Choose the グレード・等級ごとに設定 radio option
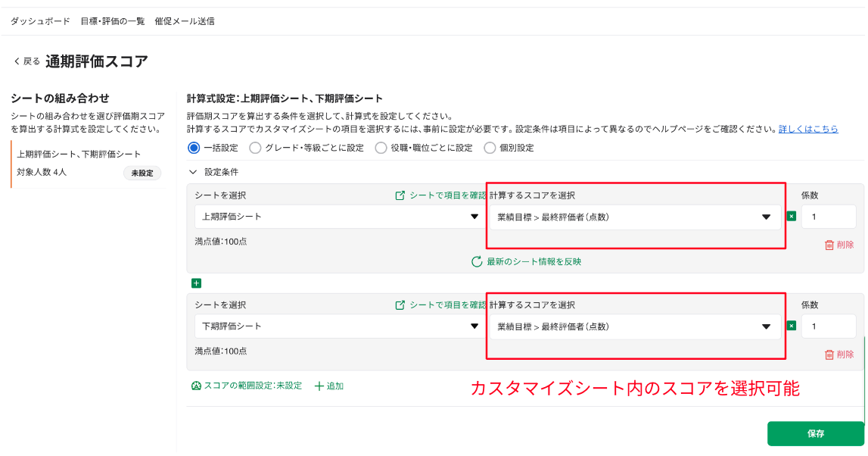Viewport: 868px width, 456px height. tap(255, 148)
